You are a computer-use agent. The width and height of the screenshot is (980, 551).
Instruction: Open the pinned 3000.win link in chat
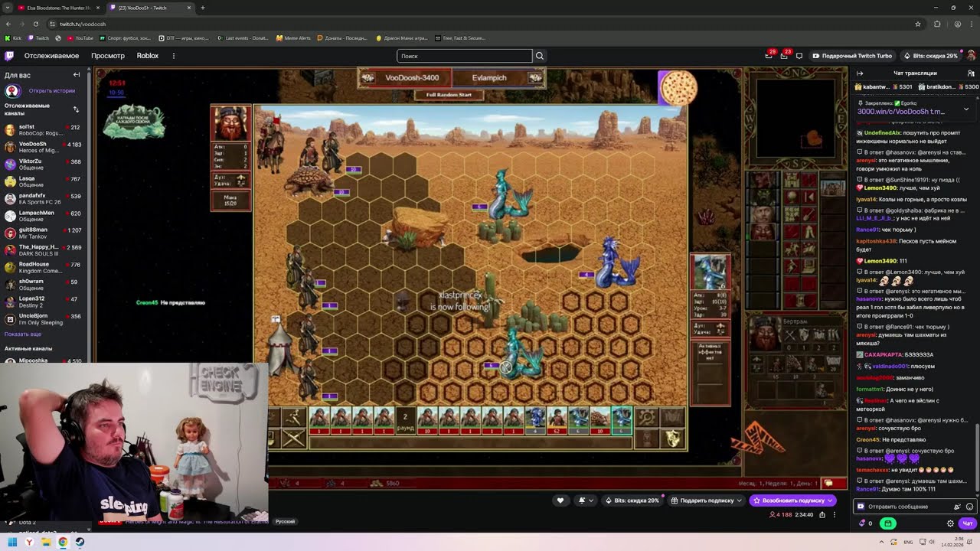point(901,112)
